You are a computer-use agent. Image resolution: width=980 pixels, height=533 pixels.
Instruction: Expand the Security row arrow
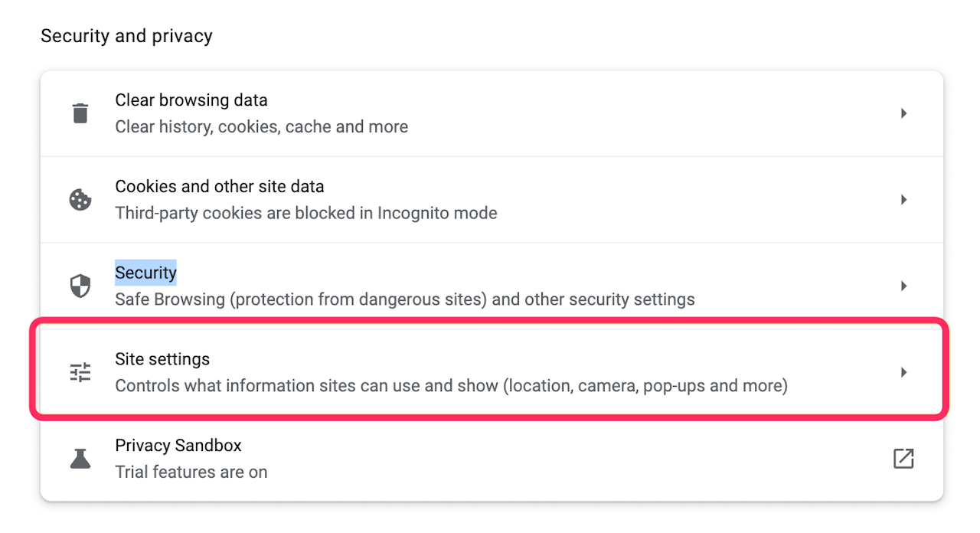(903, 286)
